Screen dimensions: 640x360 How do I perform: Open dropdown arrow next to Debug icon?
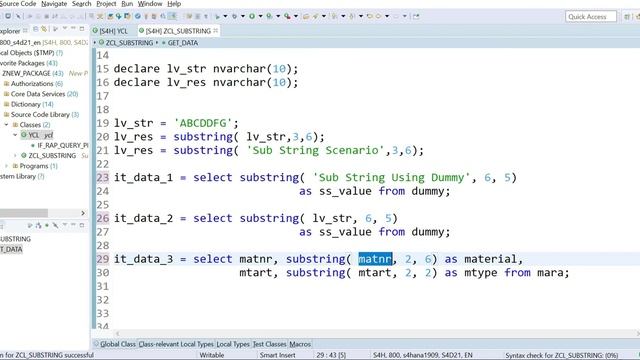pyautogui.click(x=243, y=16)
